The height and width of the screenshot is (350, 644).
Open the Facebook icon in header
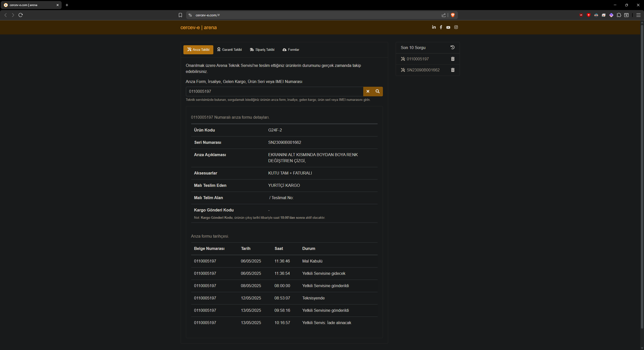coord(441,27)
